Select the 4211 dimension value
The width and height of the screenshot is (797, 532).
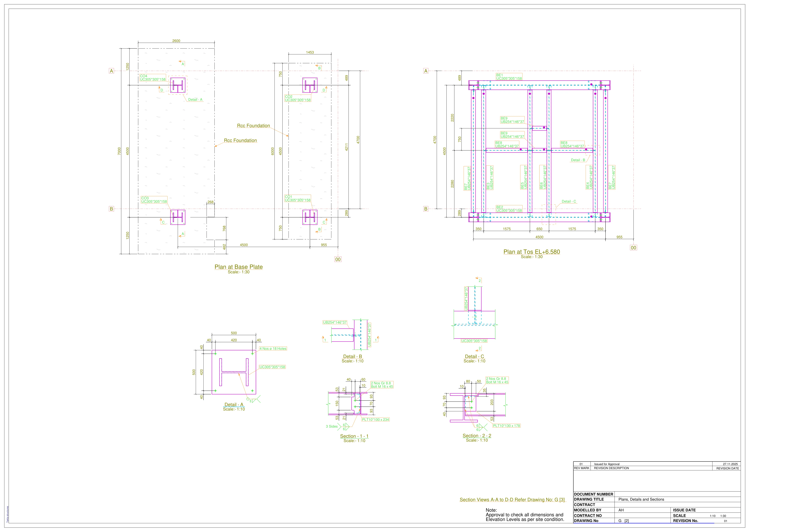pyautogui.click(x=346, y=147)
